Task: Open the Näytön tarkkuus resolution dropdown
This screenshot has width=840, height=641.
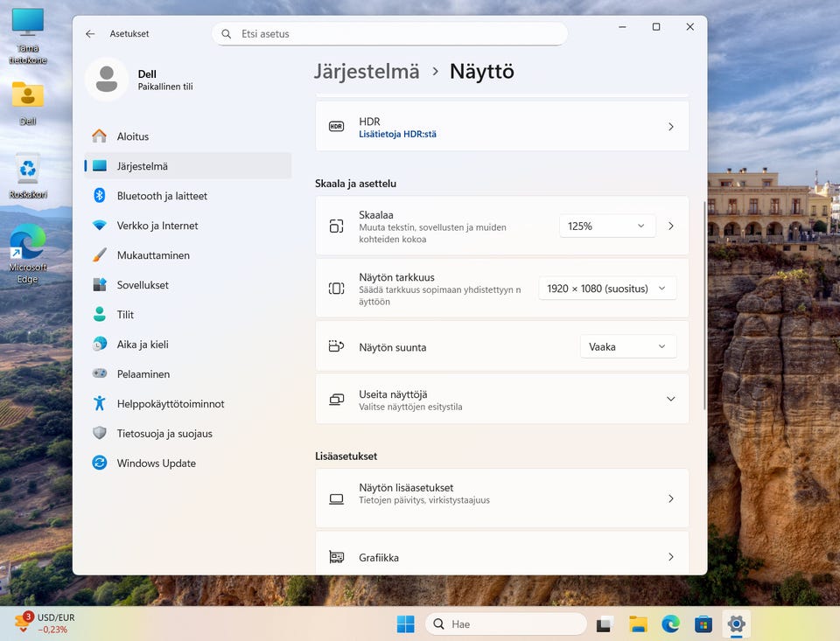Action: tap(607, 289)
